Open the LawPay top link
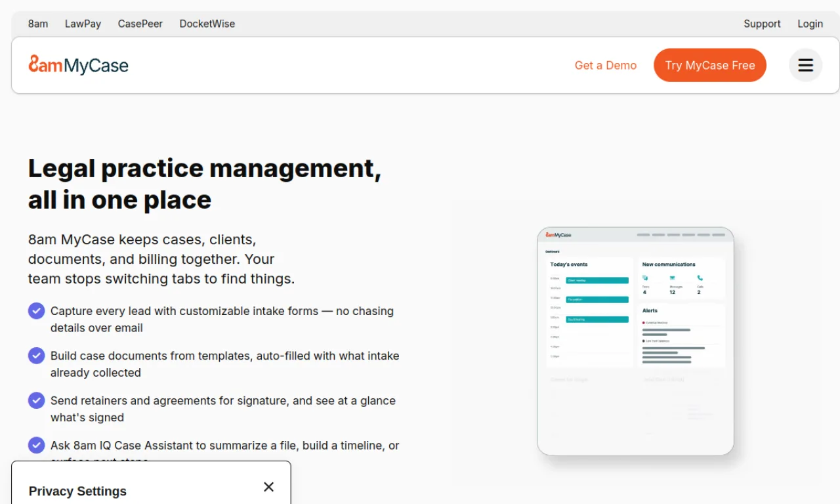This screenshot has height=504, width=840. tap(83, 24)
